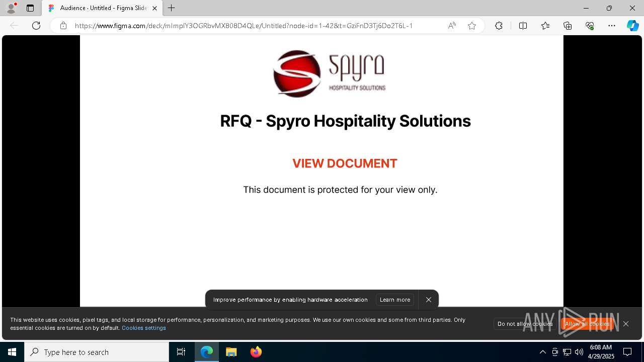This screenshot has width=644, height=362.
Task: Add this page to favorites star
Action: (x=472, y=26)
